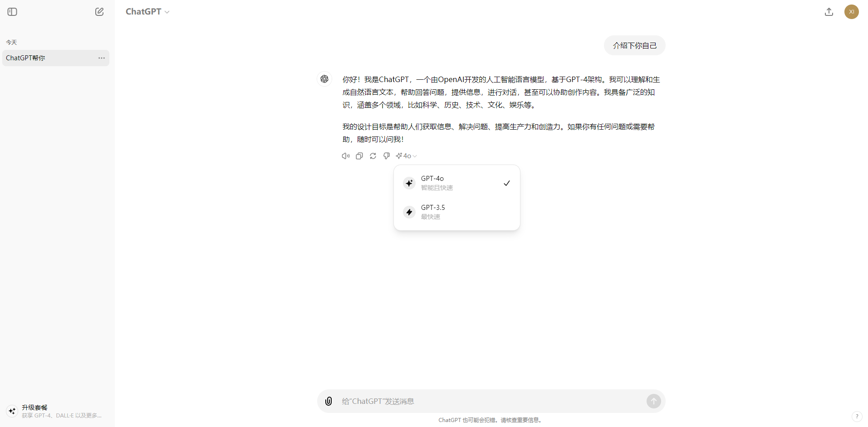Open options menu for the ChatGPT帮你 chat
This screenshot has height=427, width=868.
tap(102, 58)
